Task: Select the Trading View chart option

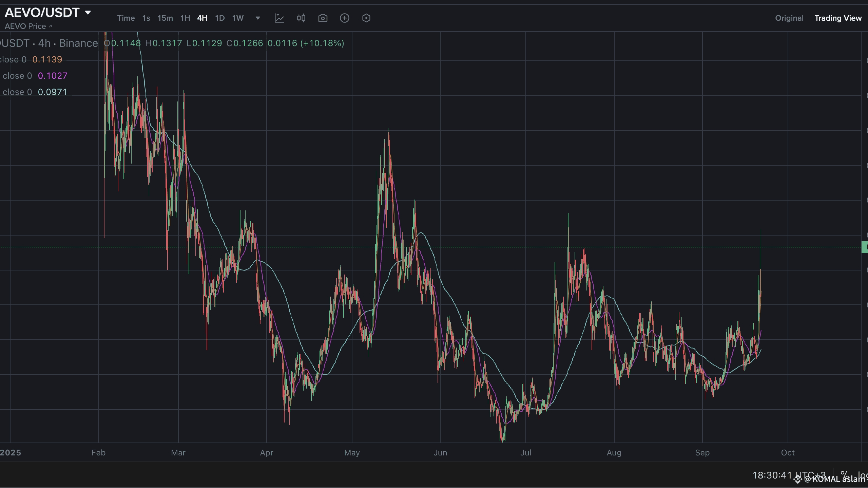Action: pos(838,18)
